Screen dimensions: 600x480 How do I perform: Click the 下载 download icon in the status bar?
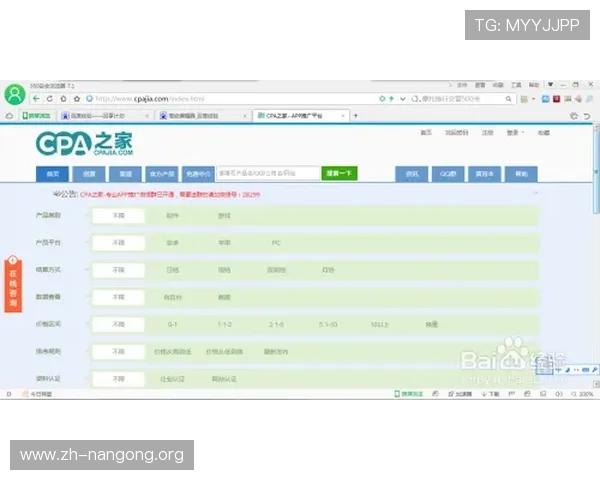490,394
